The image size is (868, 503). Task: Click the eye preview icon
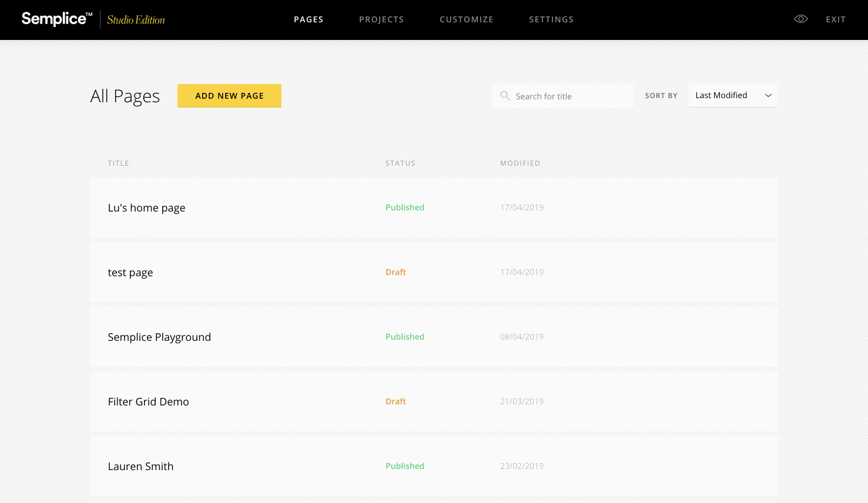[800, 19]
